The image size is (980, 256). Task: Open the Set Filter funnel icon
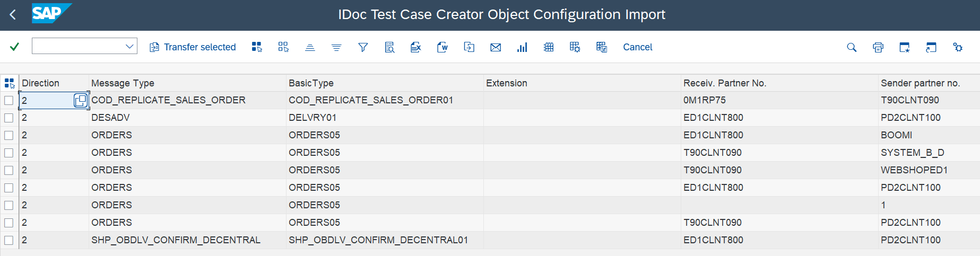363,47
